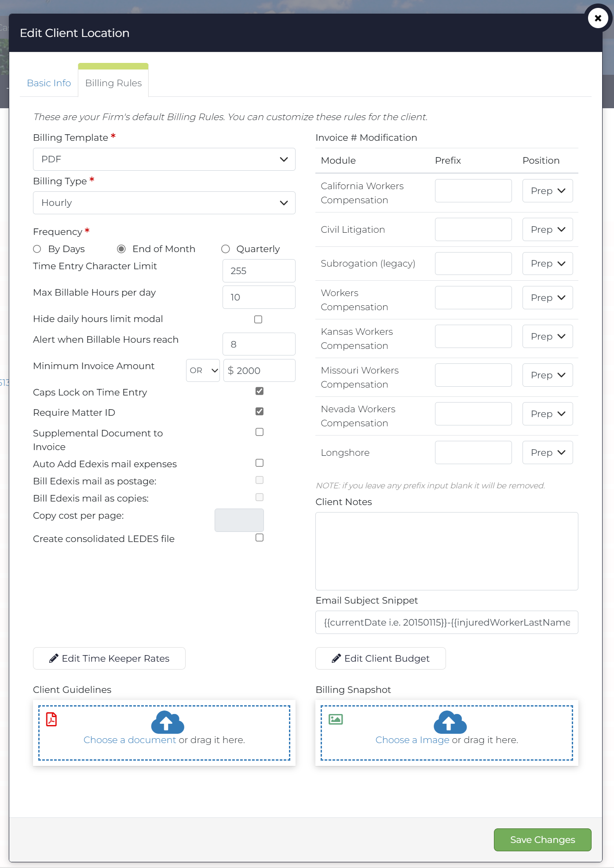Open California Workers Compensation position dropdown
614x868 pixels.
[548, 191]
